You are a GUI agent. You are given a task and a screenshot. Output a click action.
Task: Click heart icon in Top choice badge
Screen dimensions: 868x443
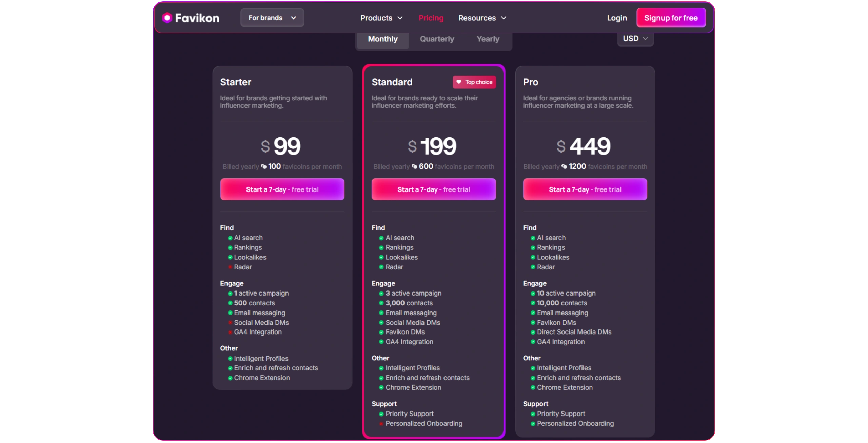(x=459, y=82)
